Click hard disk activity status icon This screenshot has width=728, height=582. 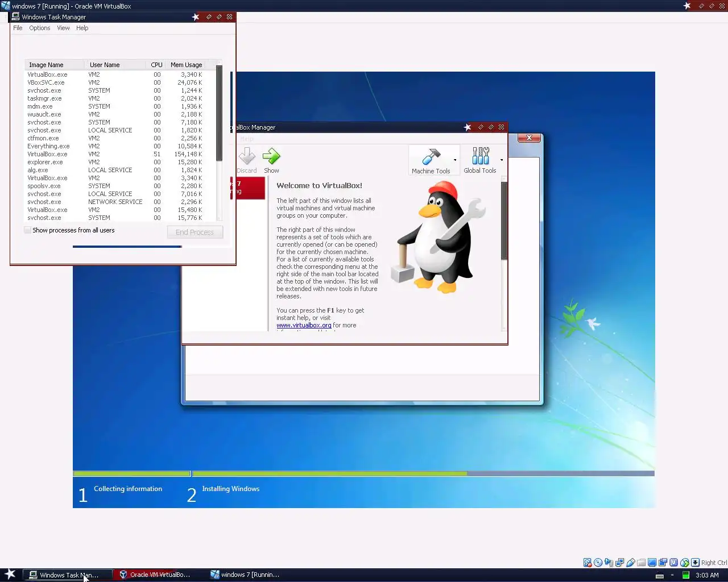pyautogui.click(x=588, y=562)
